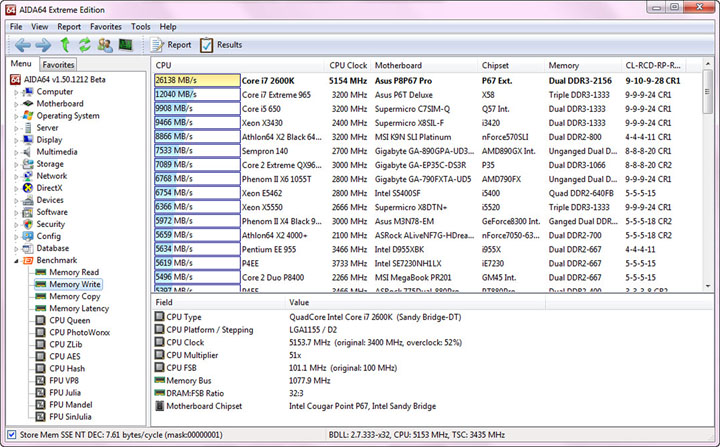Click the Back arrow toolbar icon
Viewport: 720px width, 447px height.
(22, 45)
